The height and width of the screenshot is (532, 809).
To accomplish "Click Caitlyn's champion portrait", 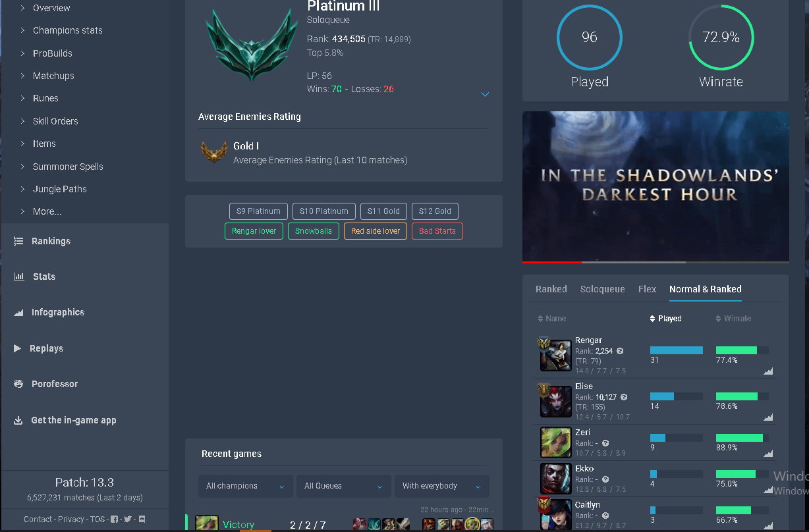I will [556, 515].
